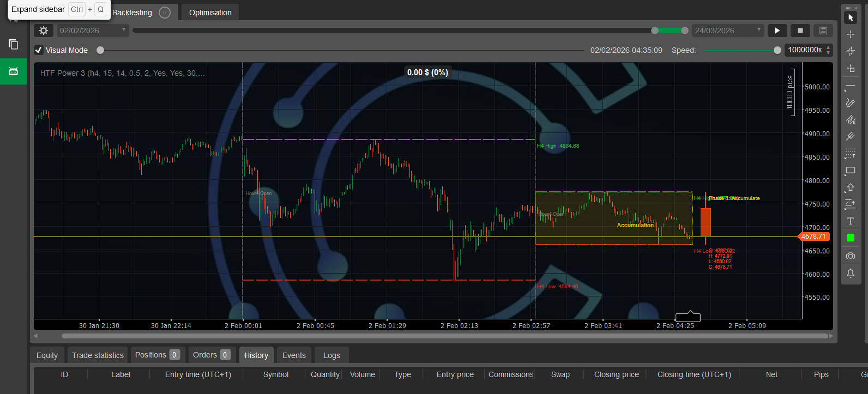Click the green color swatch in toolbar
Viewport: 868px width, 394px height.
[850, 238]
